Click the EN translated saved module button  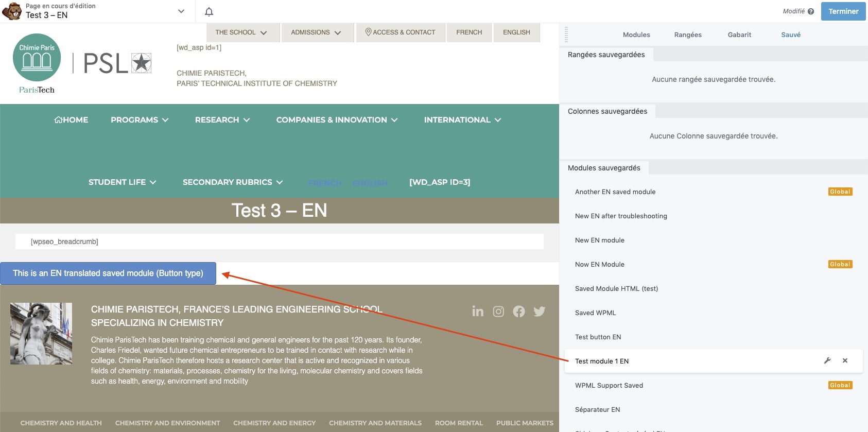click(108, 273)
